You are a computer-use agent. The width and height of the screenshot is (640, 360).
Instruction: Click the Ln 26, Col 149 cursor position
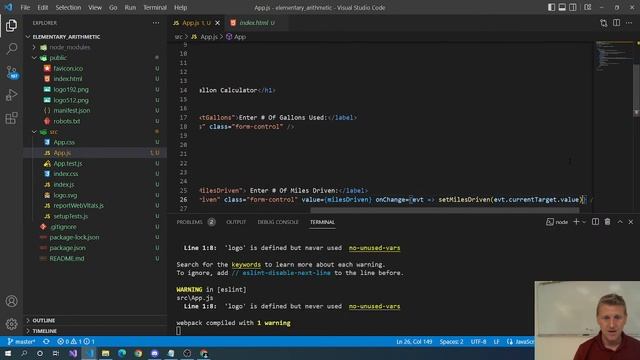pos(414,342)
